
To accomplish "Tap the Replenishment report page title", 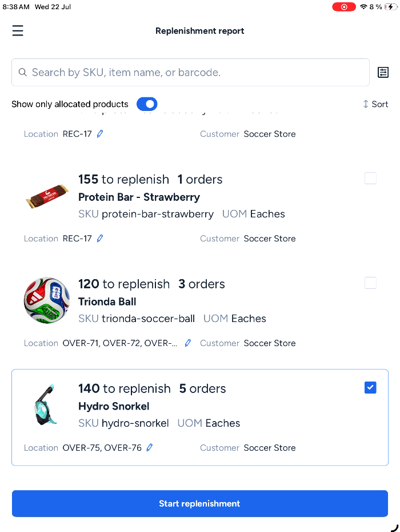I will tap(199, 31).
